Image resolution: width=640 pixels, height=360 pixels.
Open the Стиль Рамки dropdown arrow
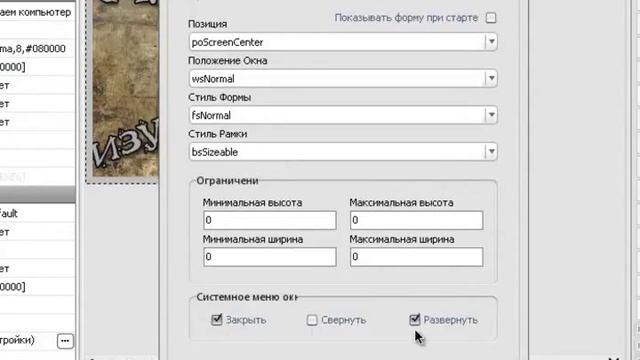pos(491,152)
